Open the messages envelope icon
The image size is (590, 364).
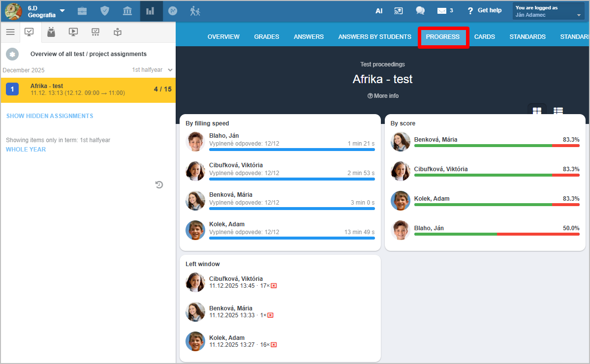pyautogui.click(x=442, y=11)
